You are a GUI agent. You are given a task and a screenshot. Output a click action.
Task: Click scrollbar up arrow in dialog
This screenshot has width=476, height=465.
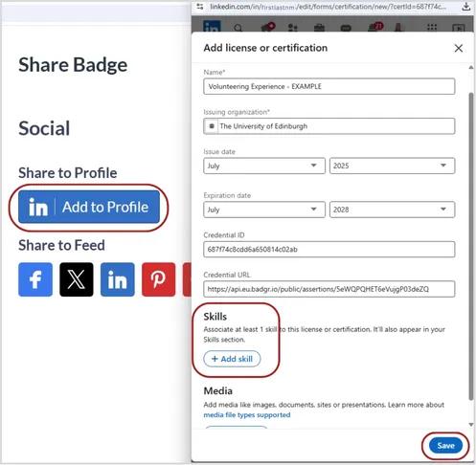pos(471,68)
